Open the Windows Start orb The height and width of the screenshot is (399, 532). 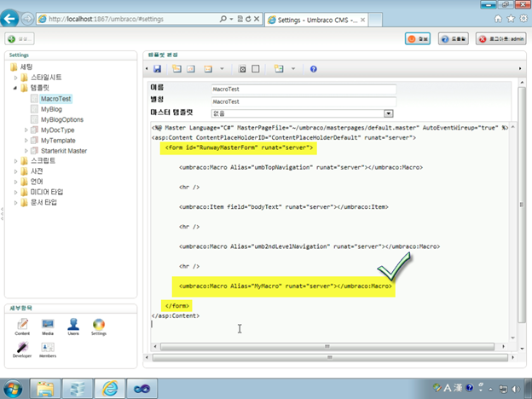click(13, 389)
